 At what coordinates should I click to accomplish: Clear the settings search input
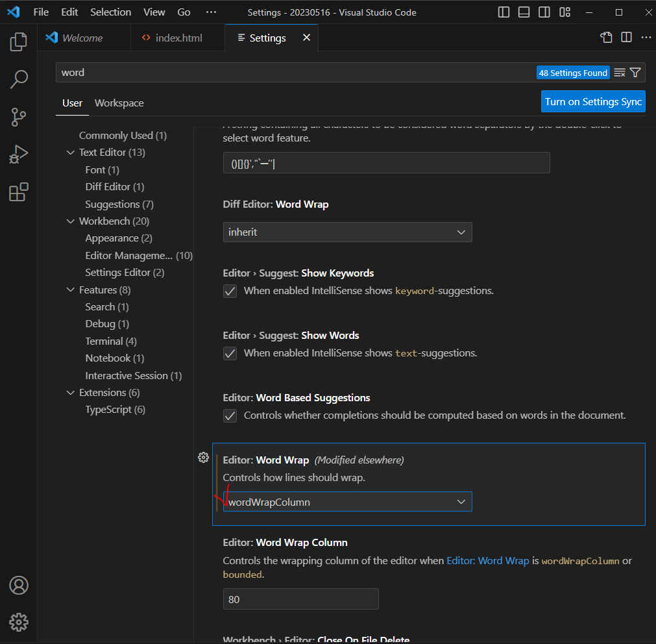[x=619, y=73]
